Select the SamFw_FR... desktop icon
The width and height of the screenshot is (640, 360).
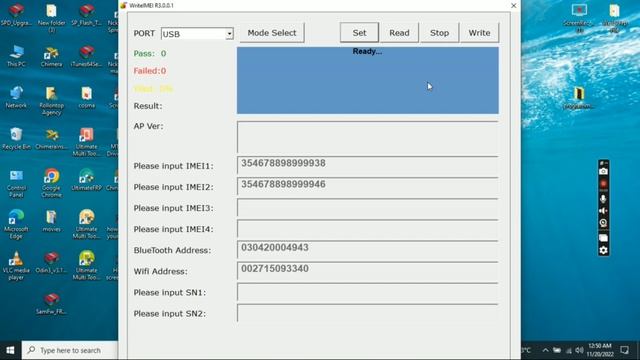coord(51,303)
